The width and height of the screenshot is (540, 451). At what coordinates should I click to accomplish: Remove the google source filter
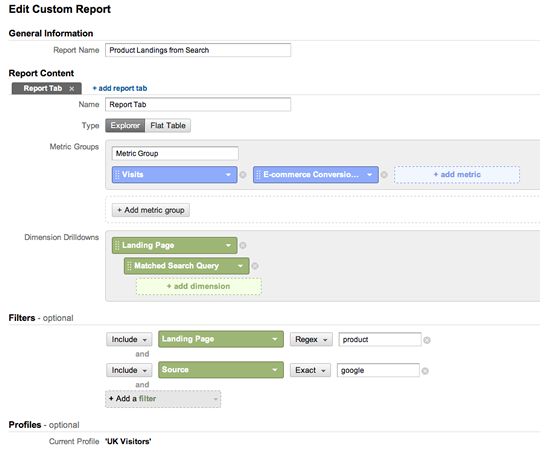point(425,371)
